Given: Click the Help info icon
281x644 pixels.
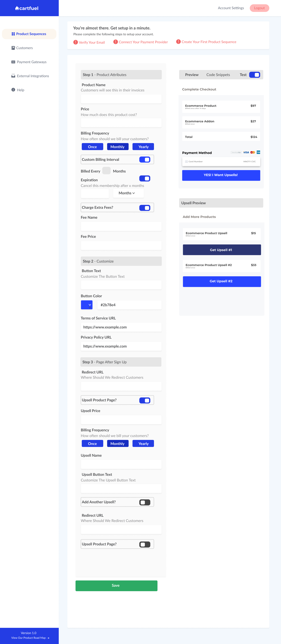Looking at the screenshot, I should pos(13,90).
